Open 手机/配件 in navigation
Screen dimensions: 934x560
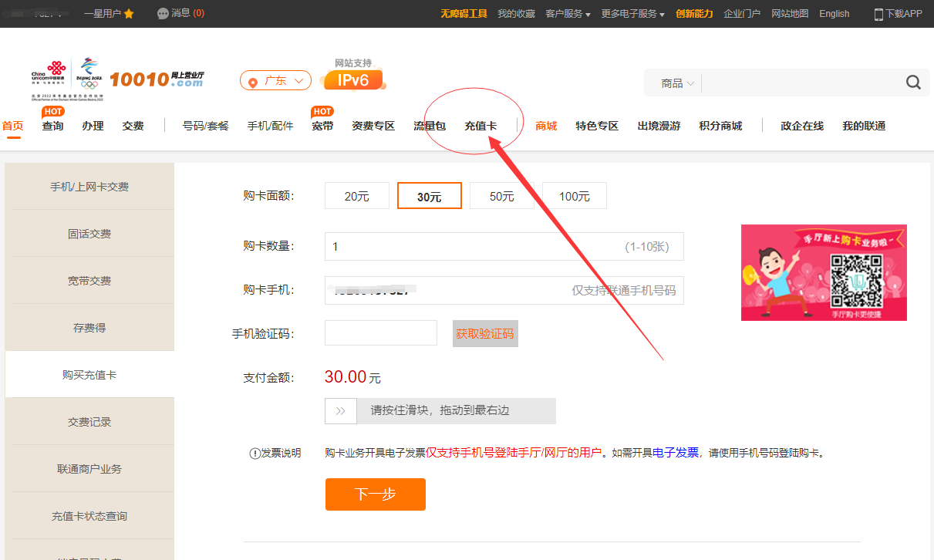[270, 126]
